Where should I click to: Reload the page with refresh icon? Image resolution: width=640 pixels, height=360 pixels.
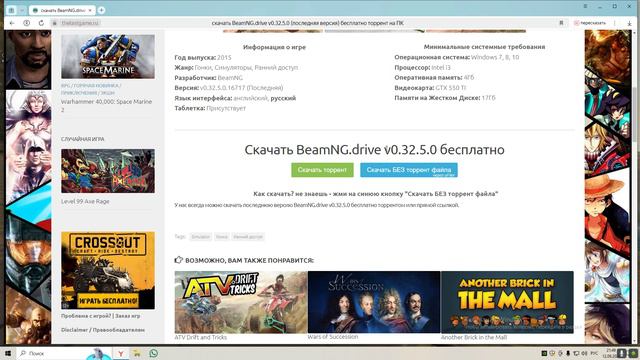pyautogui.click(x=41, y=23)
